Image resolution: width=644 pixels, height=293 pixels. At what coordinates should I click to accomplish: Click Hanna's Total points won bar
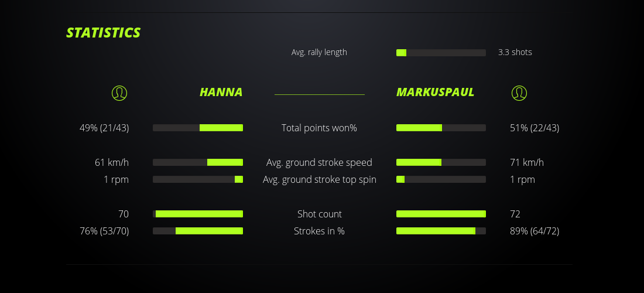coord(198,128)
